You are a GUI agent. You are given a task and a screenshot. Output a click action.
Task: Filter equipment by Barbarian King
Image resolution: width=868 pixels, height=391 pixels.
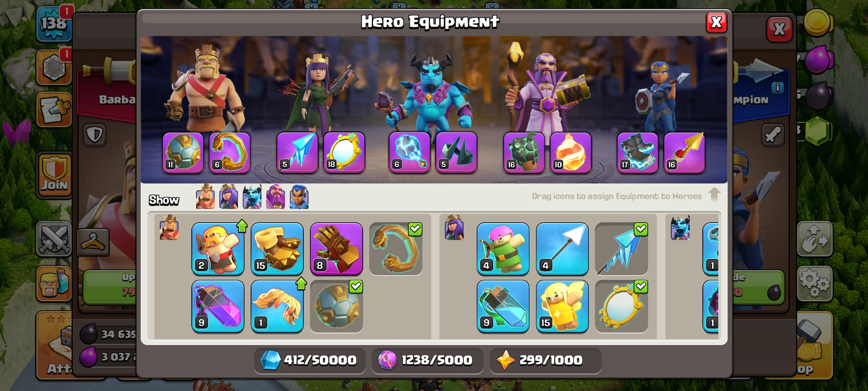coord(205,197)
